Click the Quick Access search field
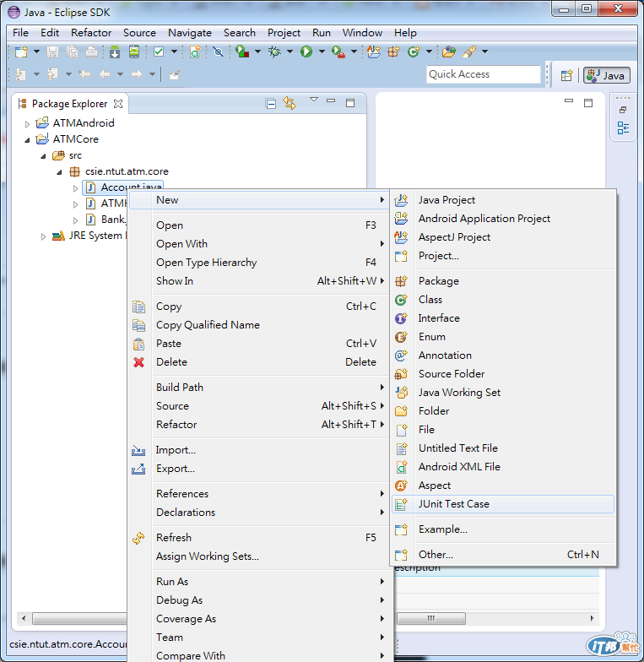Viewport: 644px width, 662px height. (x=483, y=74)
